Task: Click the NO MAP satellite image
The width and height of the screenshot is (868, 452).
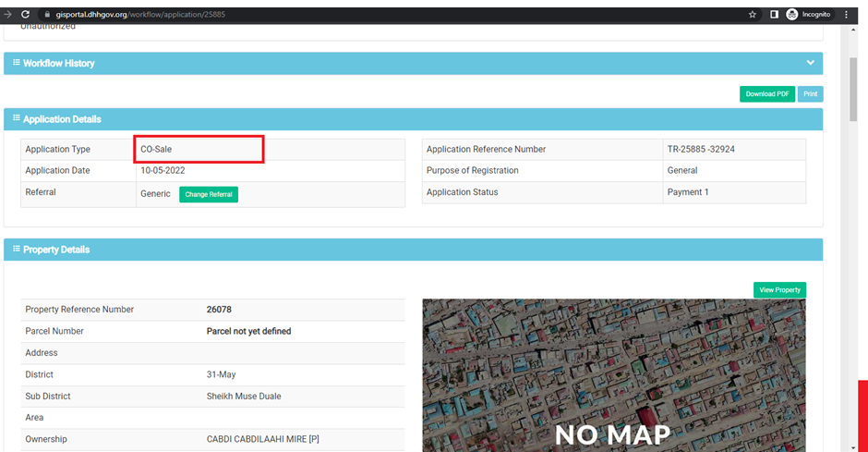Action: pyautogui.click(x=614, y=375)
